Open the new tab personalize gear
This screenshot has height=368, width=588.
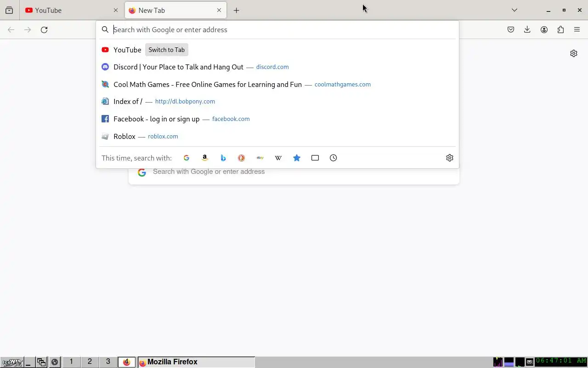click(574, 53)
